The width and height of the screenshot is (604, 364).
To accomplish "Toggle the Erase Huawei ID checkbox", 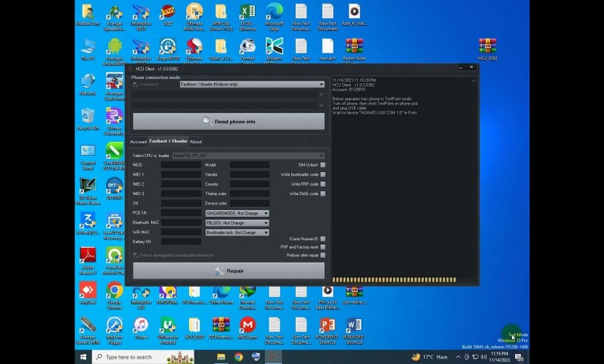I will pyautogui.click(x=323, y=239).
